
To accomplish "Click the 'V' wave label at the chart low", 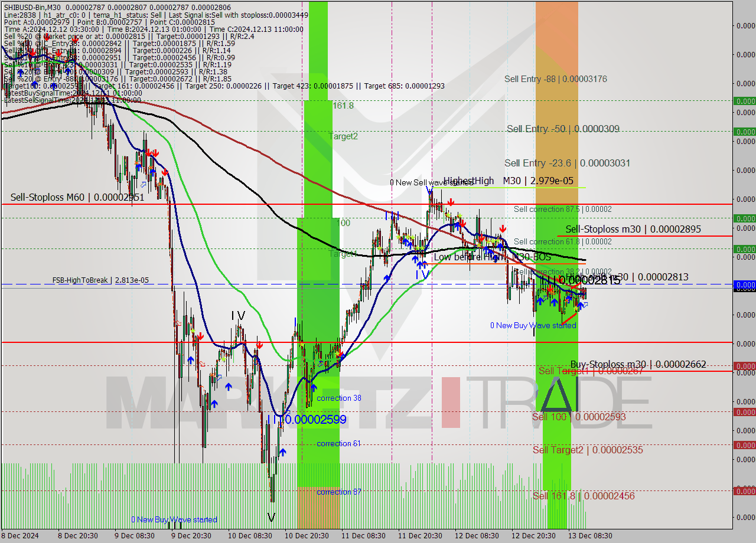I will tap(271, 518).
